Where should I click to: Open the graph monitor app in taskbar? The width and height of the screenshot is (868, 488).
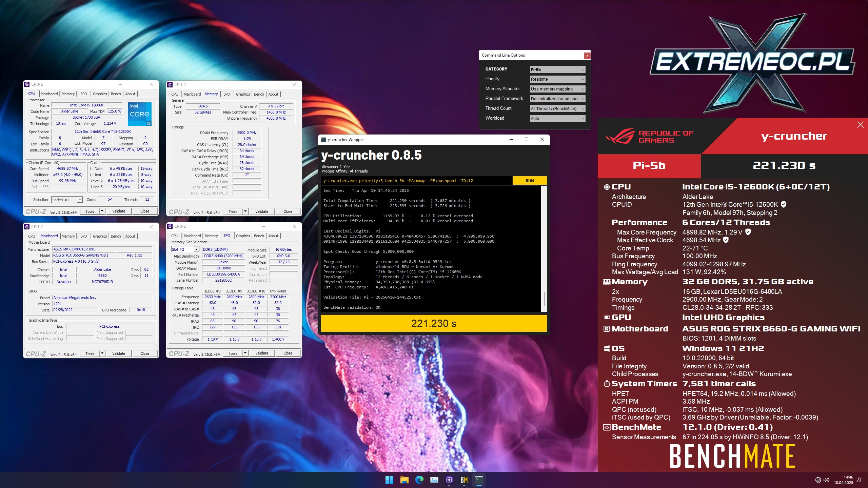pos(434,480)
